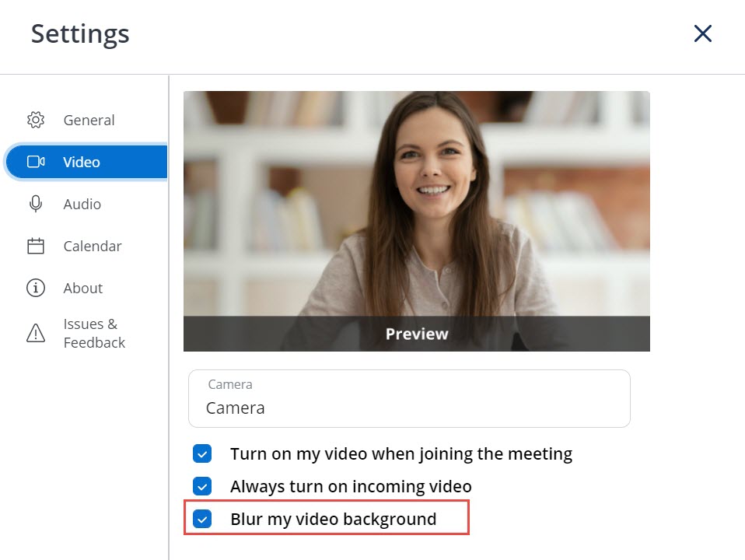The image size is (745, 560).
Task: Click the Issues & Feedback warning icon
Action: (36, 333)
